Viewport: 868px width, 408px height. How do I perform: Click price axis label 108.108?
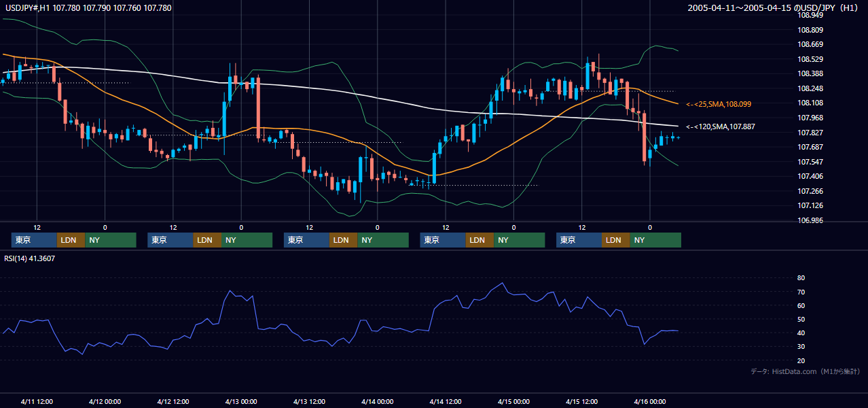[x=811, y=103]
